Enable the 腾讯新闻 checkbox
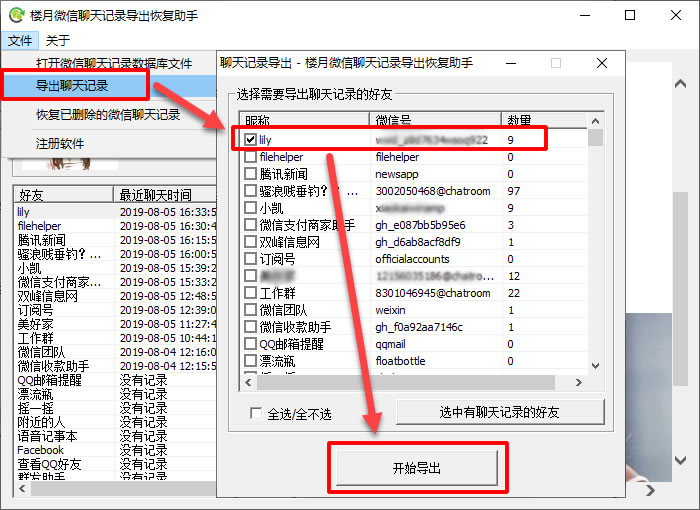This screenshot has height=510, width=700. (251, 174)
